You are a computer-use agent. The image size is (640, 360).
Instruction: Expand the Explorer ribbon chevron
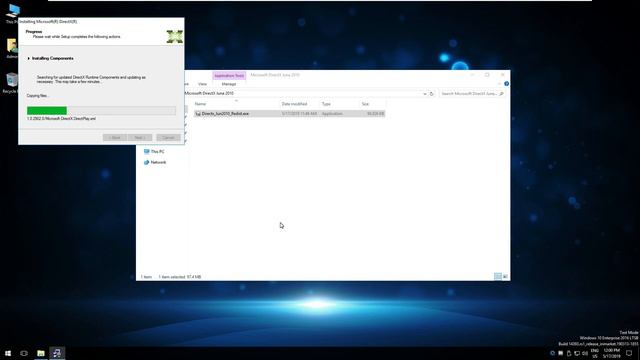(x=500, y=84)
